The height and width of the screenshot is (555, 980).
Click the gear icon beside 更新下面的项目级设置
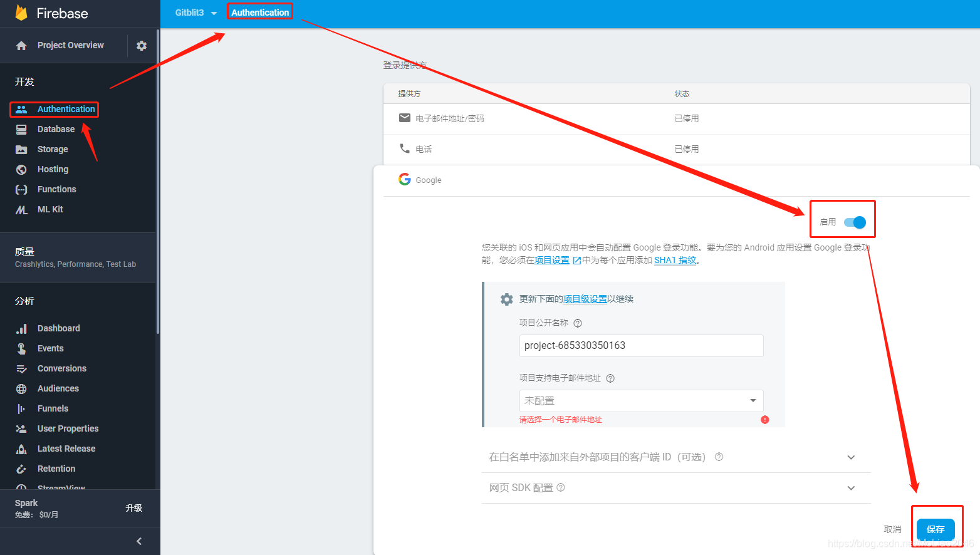pos(507,299)
